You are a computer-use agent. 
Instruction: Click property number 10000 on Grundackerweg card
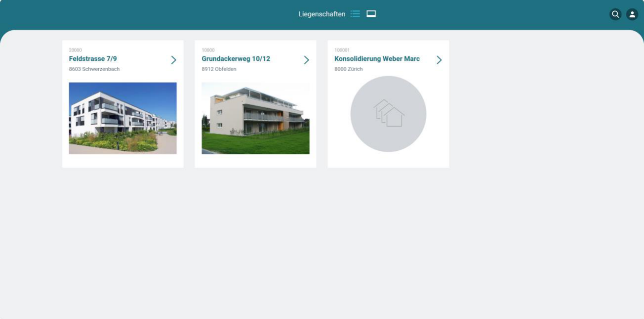(x=208, y=50)
